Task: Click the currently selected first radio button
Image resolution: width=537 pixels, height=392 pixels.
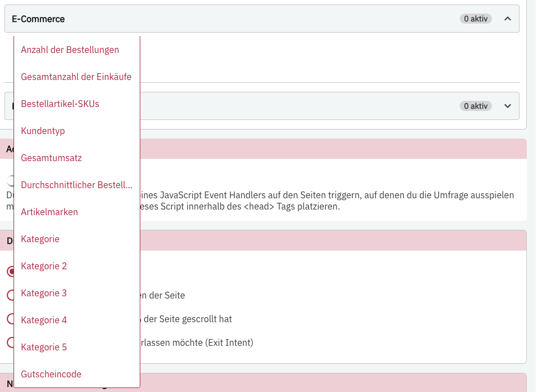Action: 10,271
